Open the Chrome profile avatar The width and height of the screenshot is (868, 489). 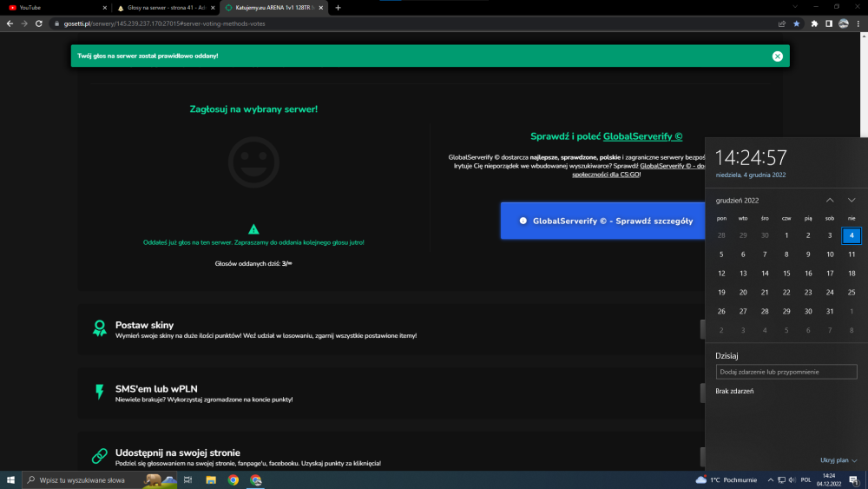(x=844, y=23)
